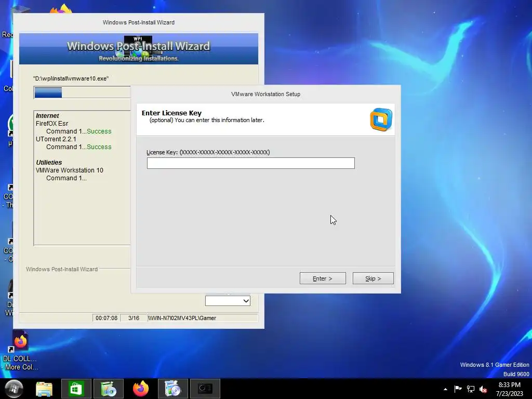Open the Start button orb
Screen dimensions: 532x399
point(14,389)
